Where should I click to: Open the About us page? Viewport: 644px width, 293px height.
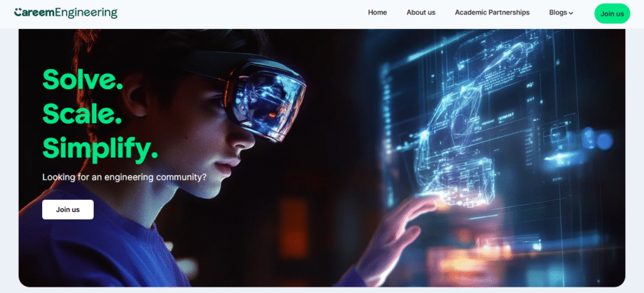point(421,13)
